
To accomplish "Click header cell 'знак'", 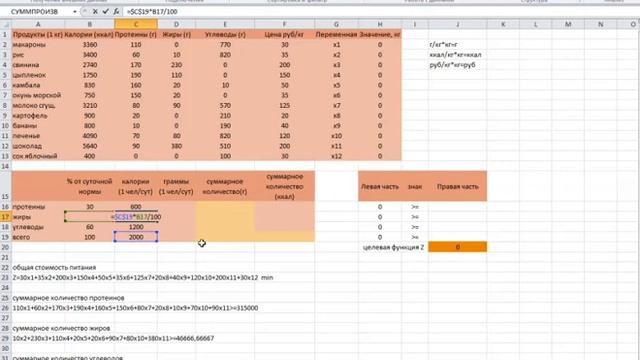I will [415, 187].
